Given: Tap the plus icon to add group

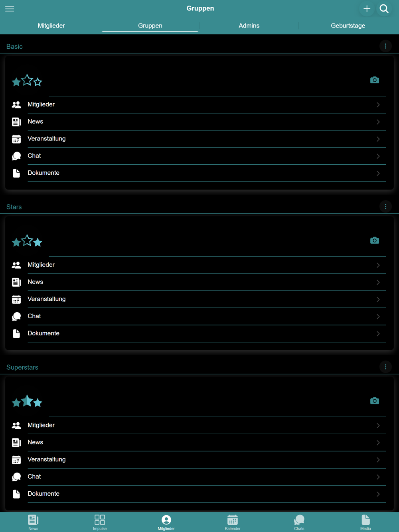Looking at the screenshot, I should 367,9.
